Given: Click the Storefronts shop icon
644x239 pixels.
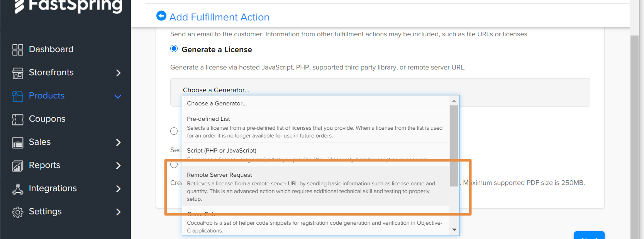Looking at the screenshot, I should 17,73.
